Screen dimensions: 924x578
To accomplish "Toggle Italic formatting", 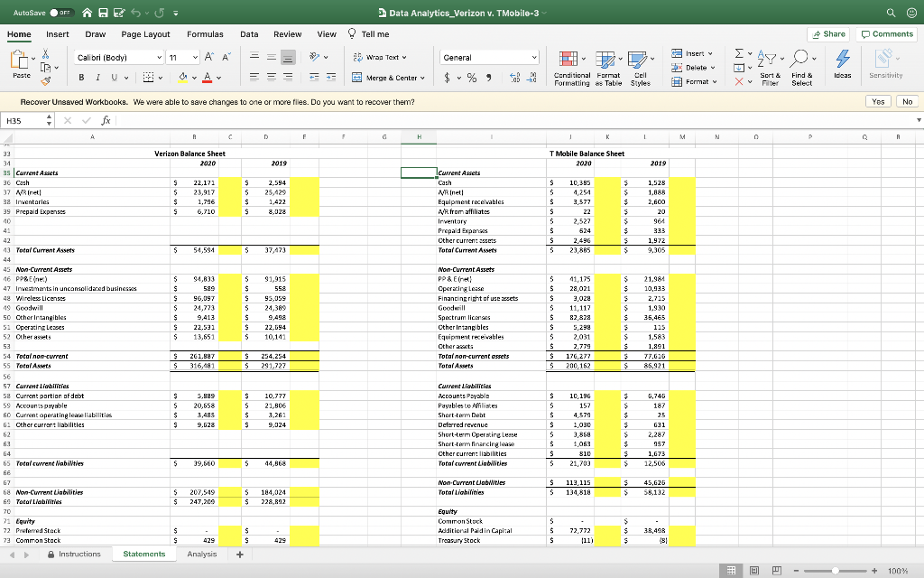I will tap(97, 78).
